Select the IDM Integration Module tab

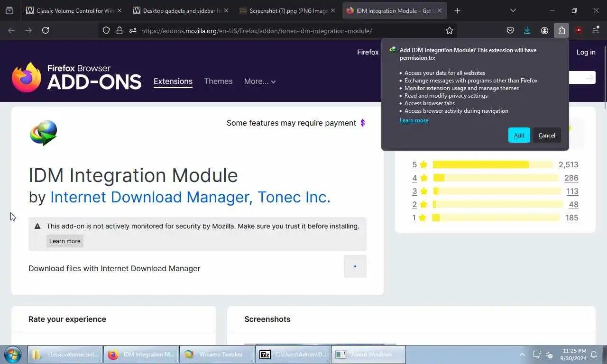(395, 10)
